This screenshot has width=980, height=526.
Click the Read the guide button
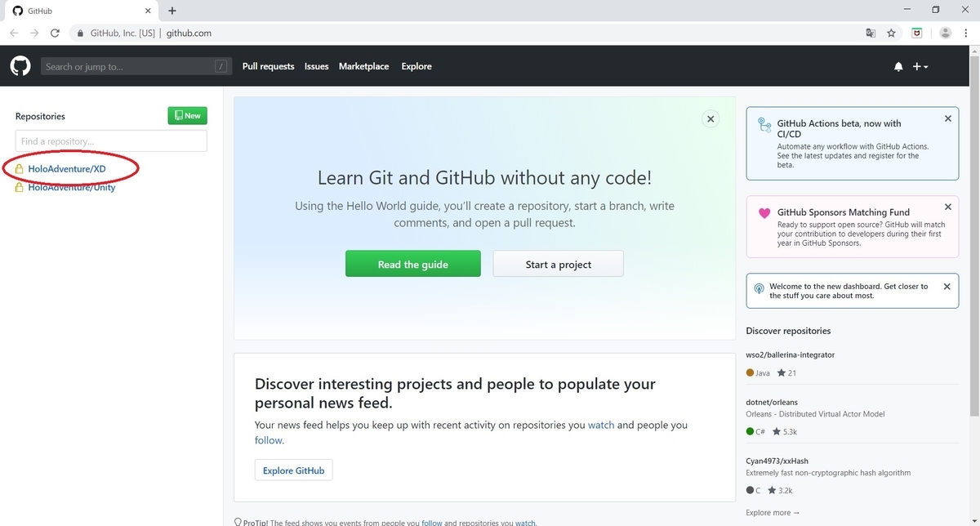point(413,264)
